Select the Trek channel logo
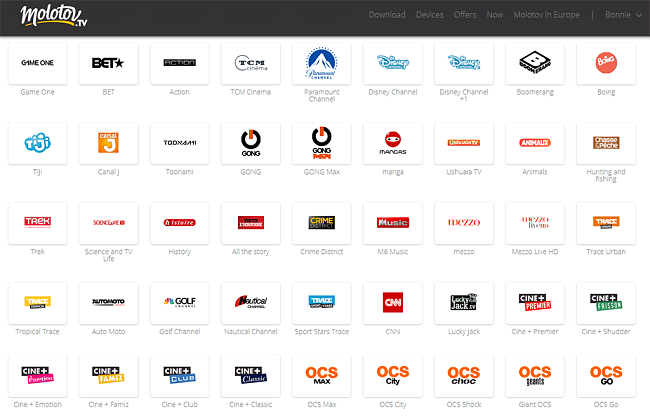The width and height of the screenshot is (650, 418). 38,223
